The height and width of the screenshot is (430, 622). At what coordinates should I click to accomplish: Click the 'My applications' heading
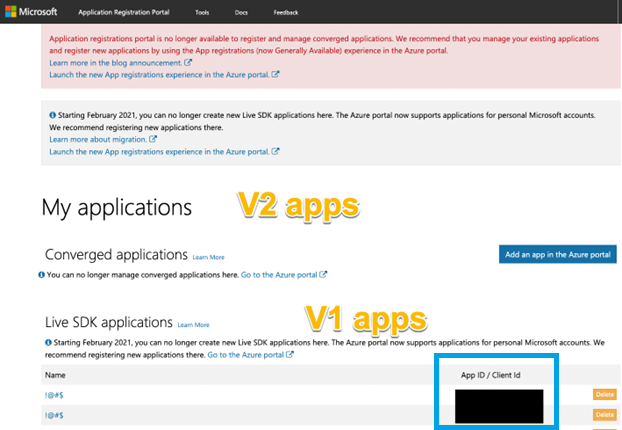click(117, 207)
